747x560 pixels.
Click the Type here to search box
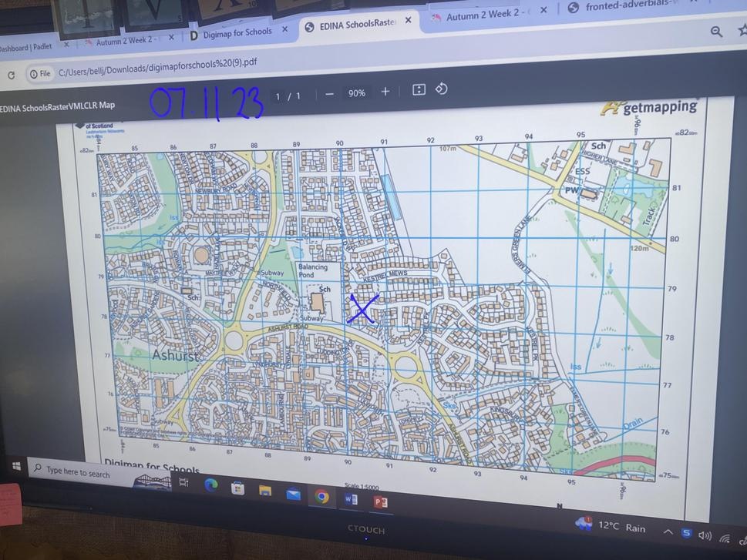tap(79, 472)
